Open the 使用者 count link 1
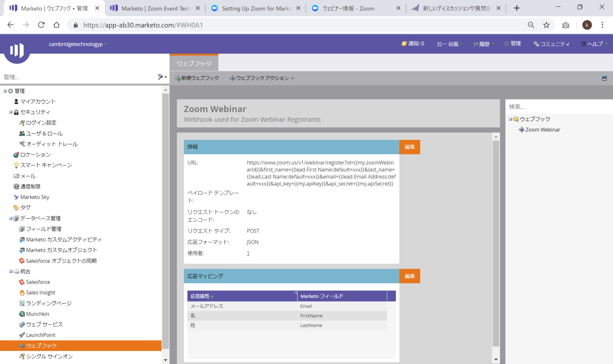 [248, 253]
